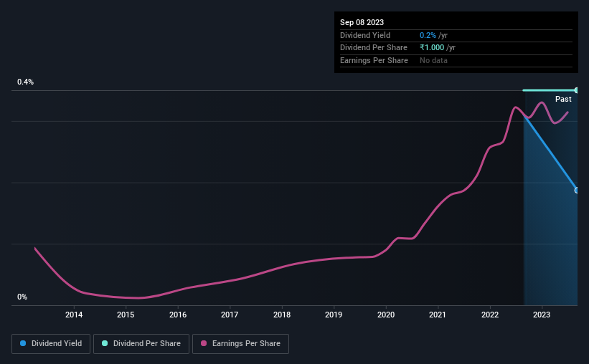The width and height of the screenshot is (589, 364).
Task: Select the 2017 tick on the x-axis
Action: tap(230, 315)
